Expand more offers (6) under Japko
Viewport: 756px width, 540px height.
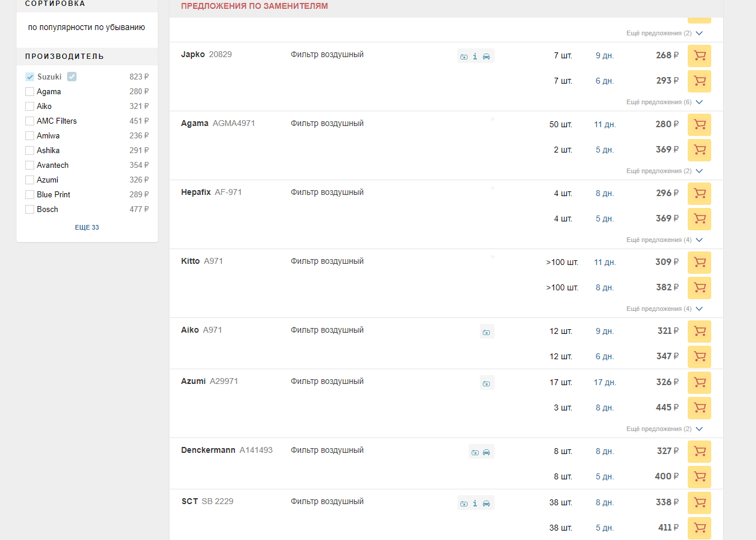tap(664, 102)
